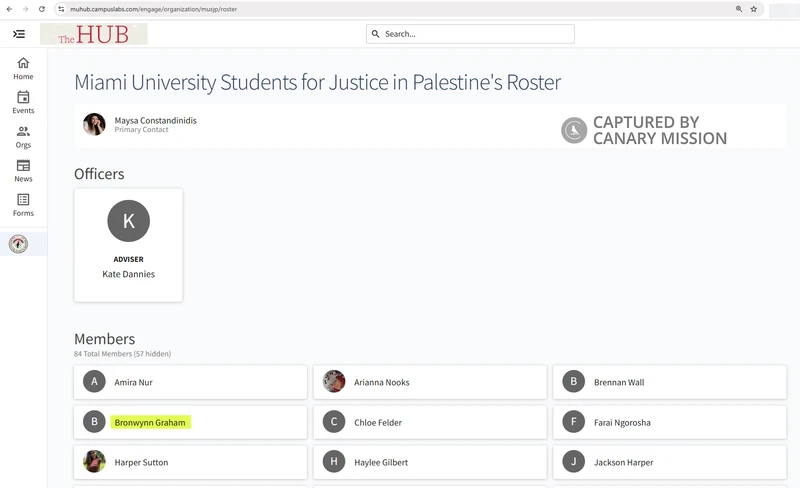Image resolution: width=800 pixels, height=488 pixels.
Task: Open Home in the sidebar
Action: (x=23, y=69)
